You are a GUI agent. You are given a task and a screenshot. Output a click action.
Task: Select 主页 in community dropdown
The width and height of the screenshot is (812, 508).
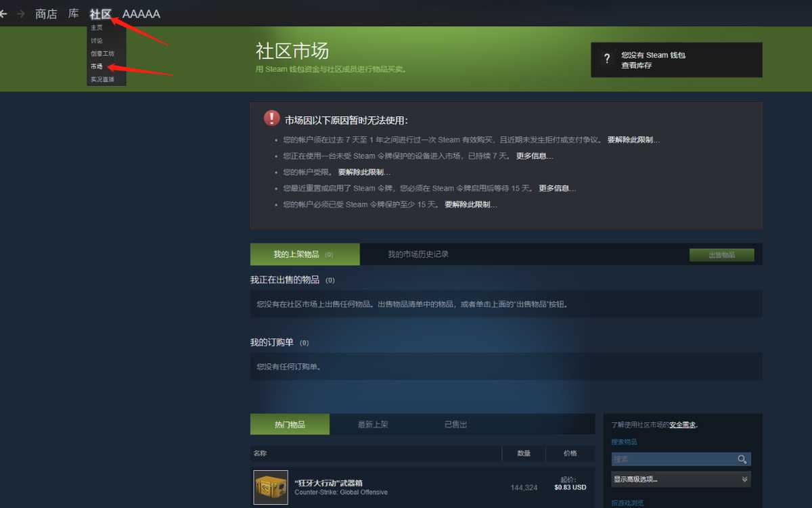click(x=97, y=28)
